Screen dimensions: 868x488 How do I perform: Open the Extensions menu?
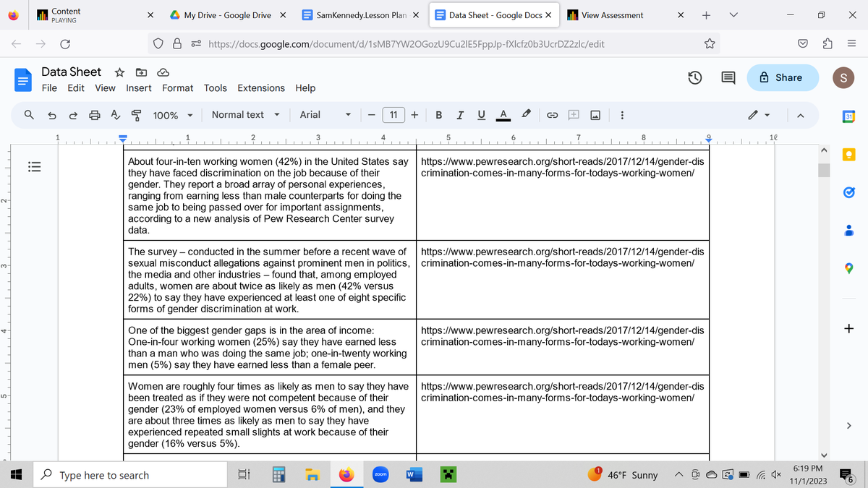261,87
